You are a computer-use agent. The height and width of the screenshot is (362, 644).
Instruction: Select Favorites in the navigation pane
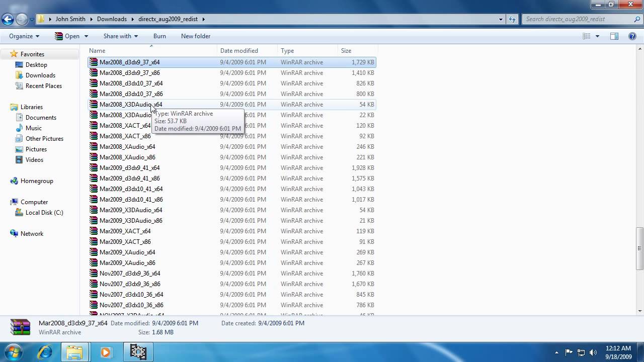32,54
